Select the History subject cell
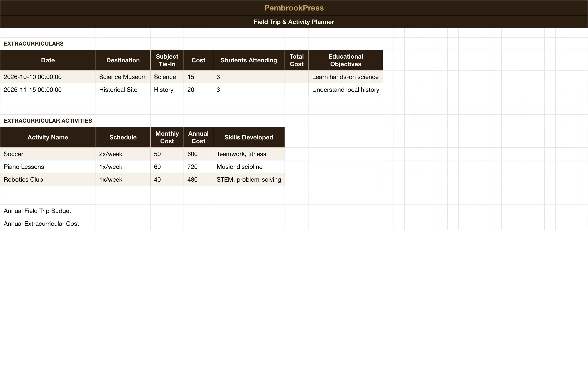Screen dimensions: 588x378 pos(167,90)
